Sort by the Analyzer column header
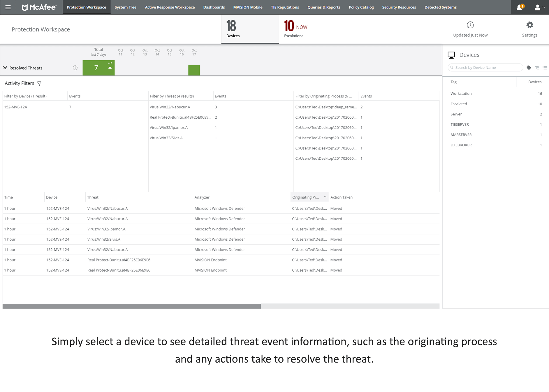The image size is (549, 392). pyautogui.click(x=242, y=197)
